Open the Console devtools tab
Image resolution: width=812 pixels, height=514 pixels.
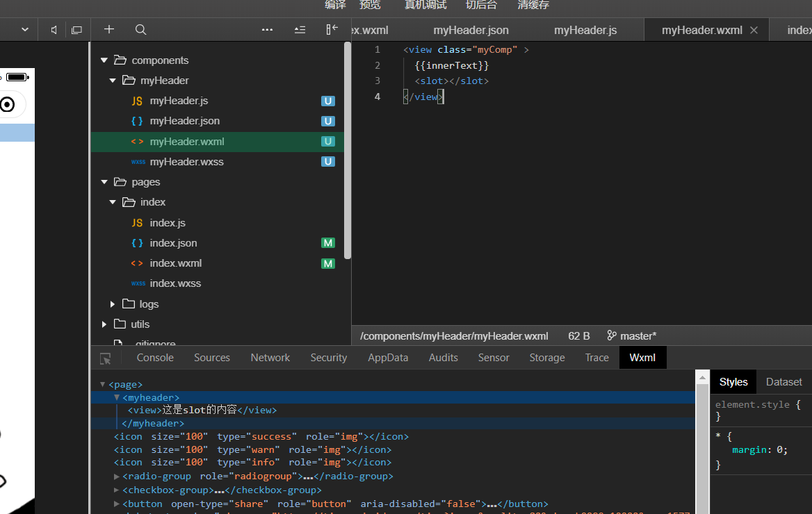coord(155,358)
